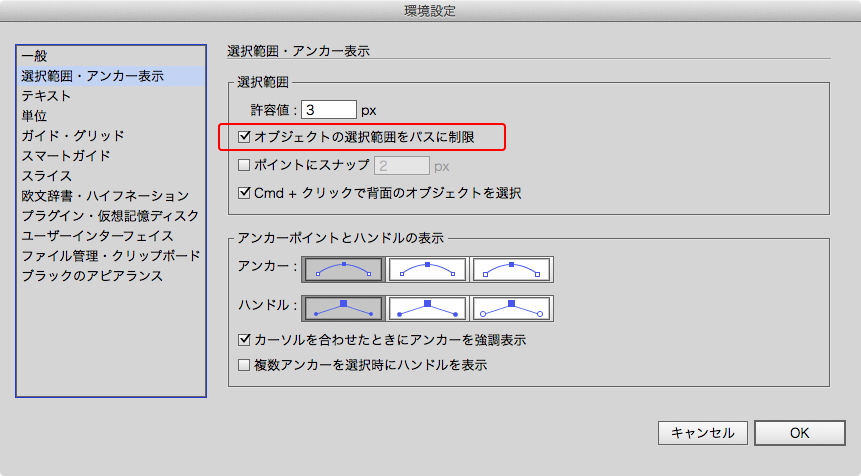This screenshot has width=861, height=476.
Task: Select the first (smallest) anchor display style
Action: (x=343, y=268)
